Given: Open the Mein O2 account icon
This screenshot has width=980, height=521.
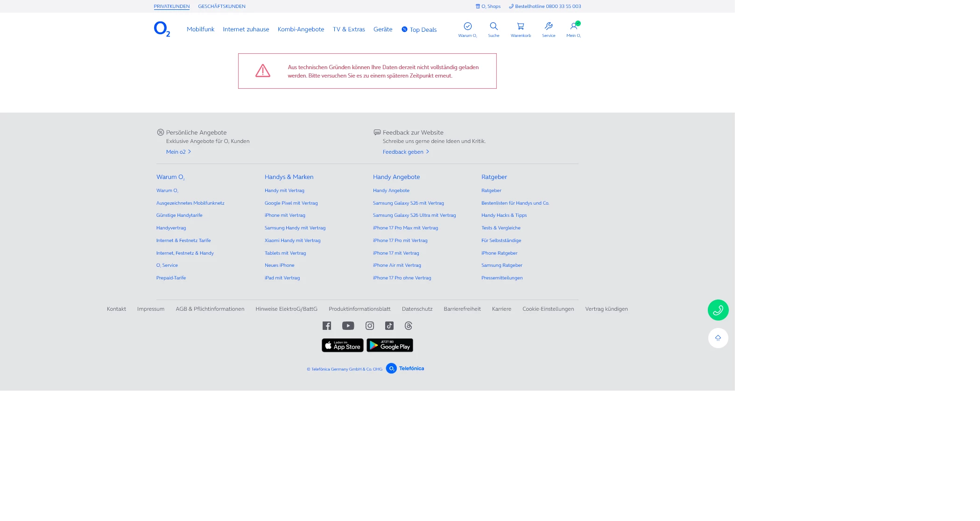Looking at the screenshot, I should pos(574,27).
